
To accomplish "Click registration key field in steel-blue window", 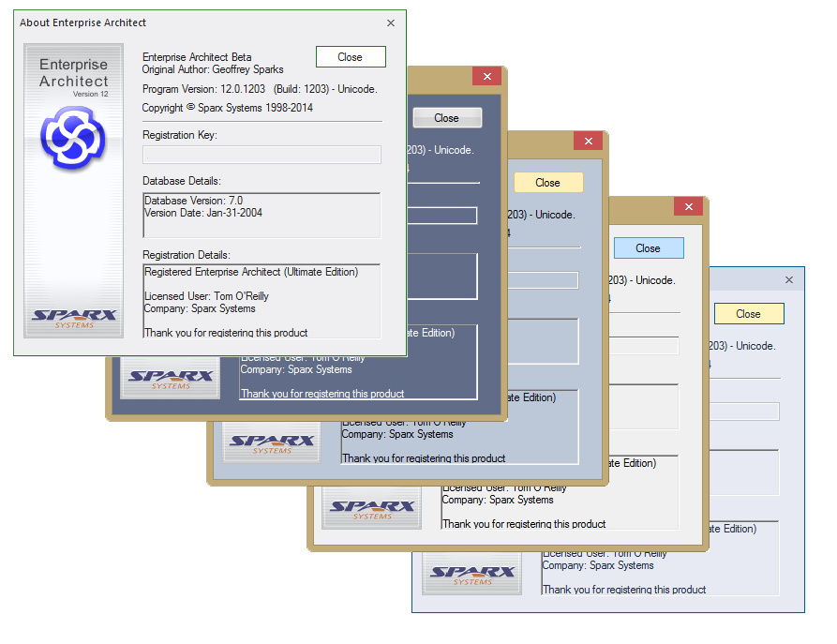I will click(543, 280).
